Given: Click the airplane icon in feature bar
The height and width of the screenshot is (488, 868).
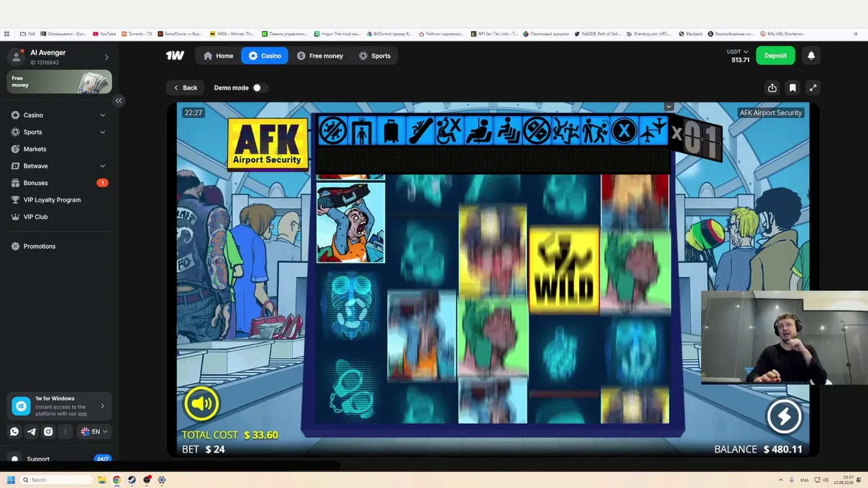Looking at the screenshot, I should click(x=654, y=131).
